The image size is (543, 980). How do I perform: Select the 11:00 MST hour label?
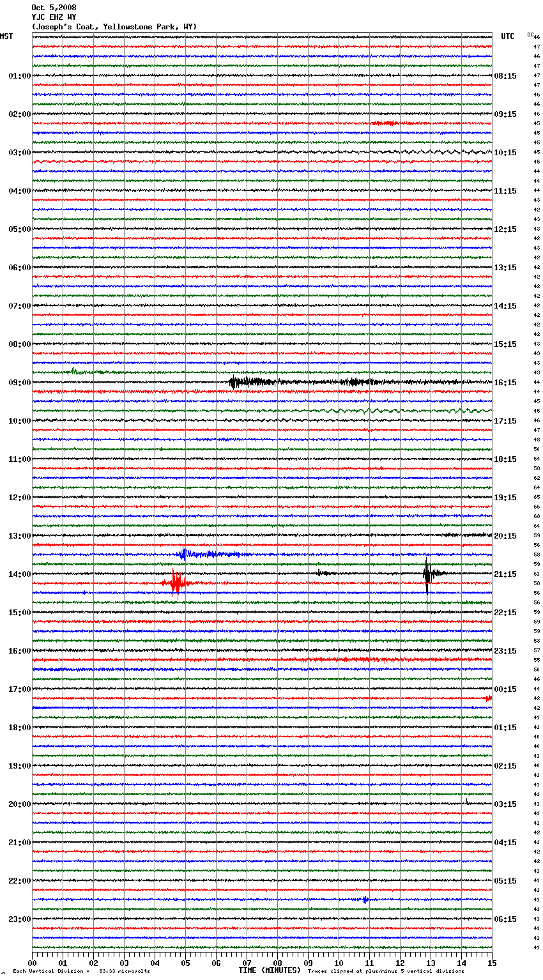click(x=20, y=459)
